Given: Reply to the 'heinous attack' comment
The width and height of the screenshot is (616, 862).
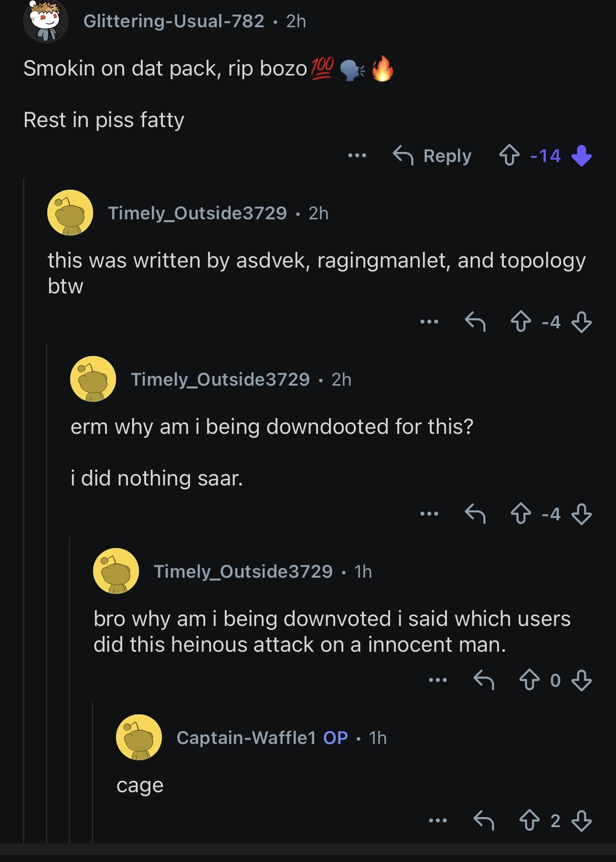Looking at the screenshot, I should tap(484, 679).
